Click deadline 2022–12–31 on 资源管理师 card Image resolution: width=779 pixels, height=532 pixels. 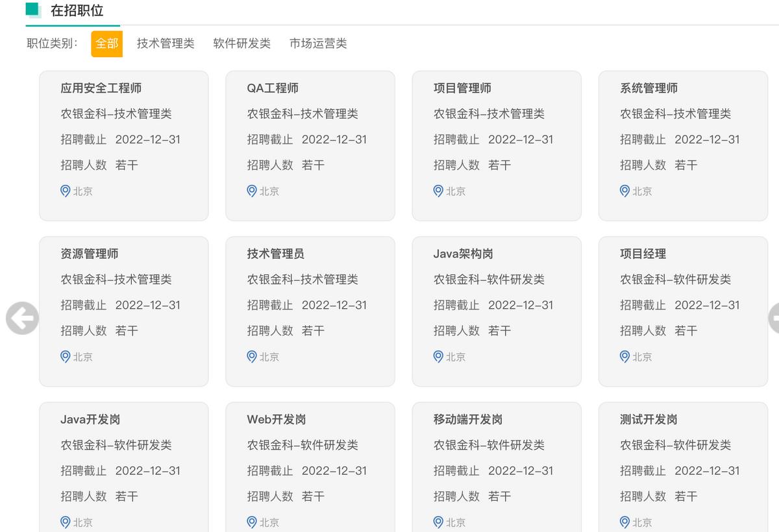tap(148, 304)
